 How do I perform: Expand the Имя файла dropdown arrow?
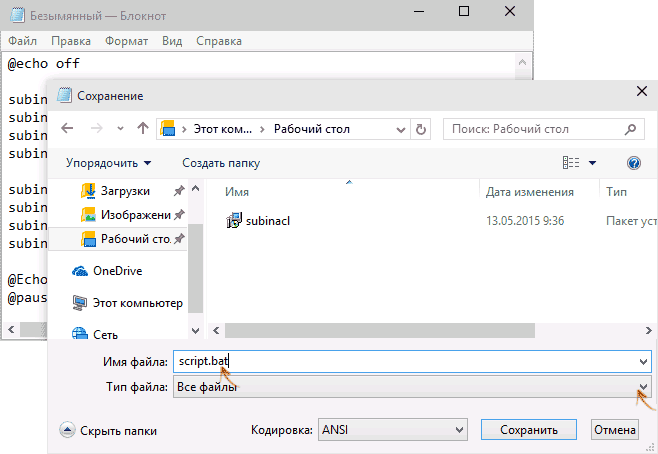(643, 361)
